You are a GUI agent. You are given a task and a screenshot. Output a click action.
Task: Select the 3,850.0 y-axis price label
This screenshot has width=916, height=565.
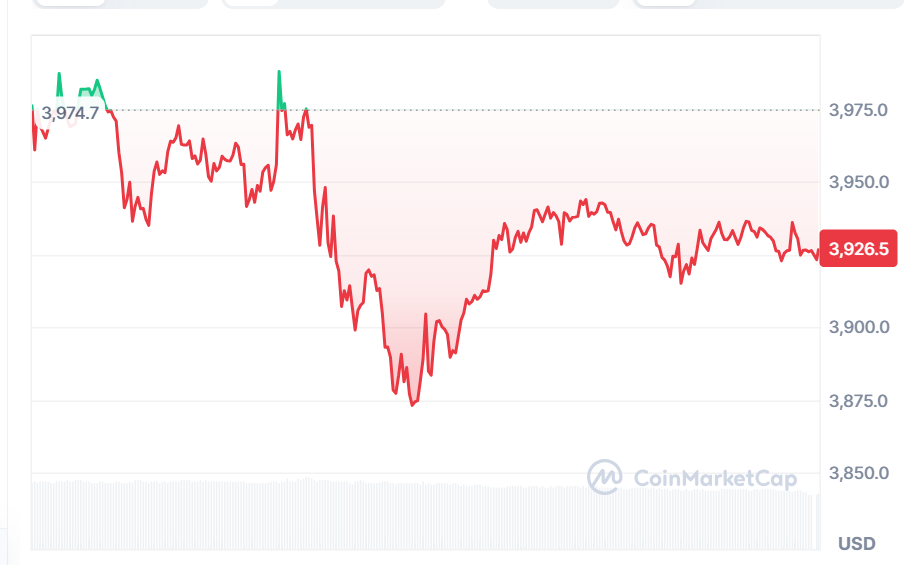(859, 474)
